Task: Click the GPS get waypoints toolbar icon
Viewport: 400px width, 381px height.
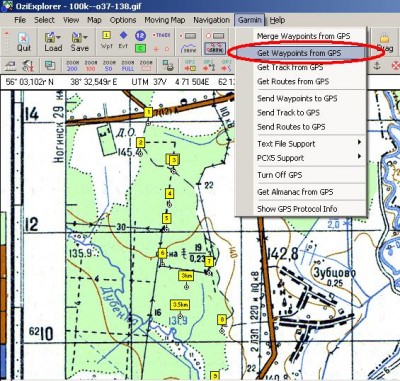Action: tap(190, 65)
